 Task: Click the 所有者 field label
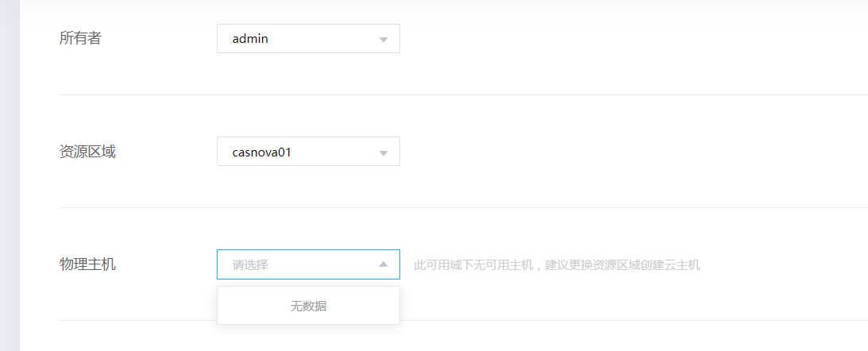click(x=80, y=38)
